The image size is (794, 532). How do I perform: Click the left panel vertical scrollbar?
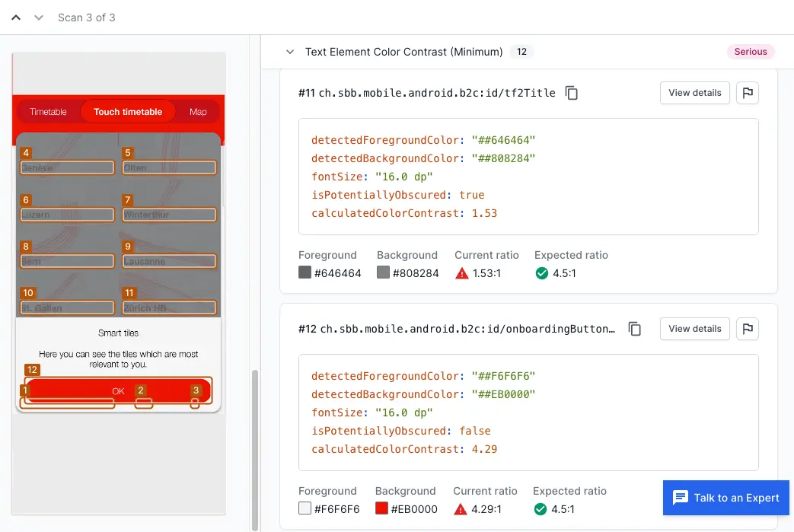pos(255,449)
